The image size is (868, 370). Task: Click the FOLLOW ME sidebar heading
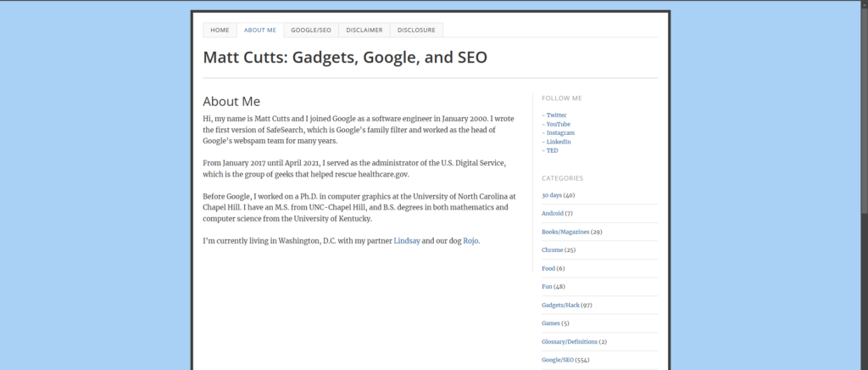(x=562, y=98)
